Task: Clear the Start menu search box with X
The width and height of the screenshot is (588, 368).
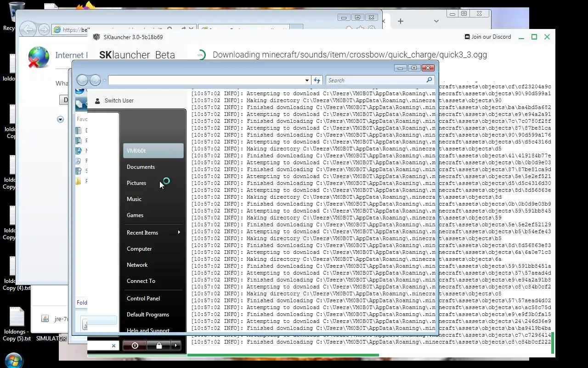Action: point(113,346)
